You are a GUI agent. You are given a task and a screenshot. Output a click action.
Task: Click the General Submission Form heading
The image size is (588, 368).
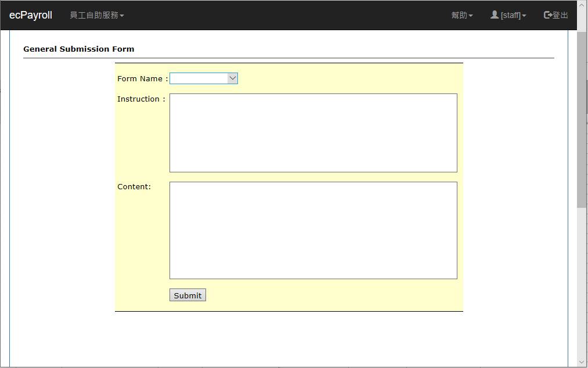(79, 49)
